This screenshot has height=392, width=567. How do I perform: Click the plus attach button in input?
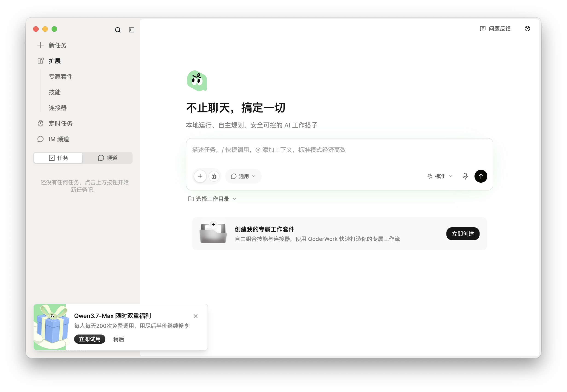coord(200,176)
